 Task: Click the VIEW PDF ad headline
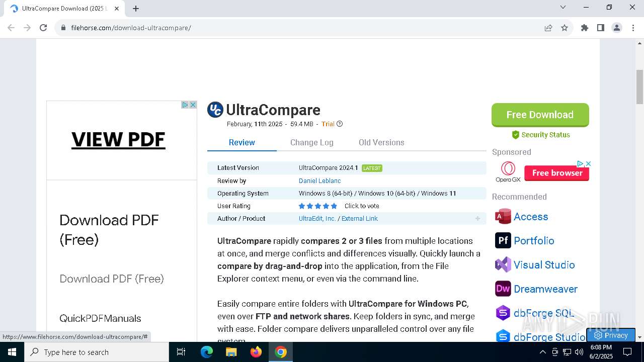click(118, 139)
